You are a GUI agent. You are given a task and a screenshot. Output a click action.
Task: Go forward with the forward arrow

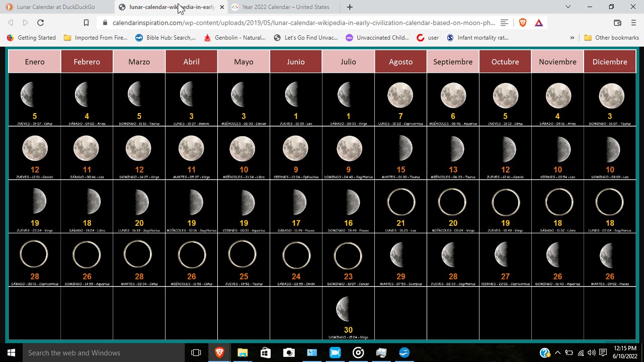point(26,23)
